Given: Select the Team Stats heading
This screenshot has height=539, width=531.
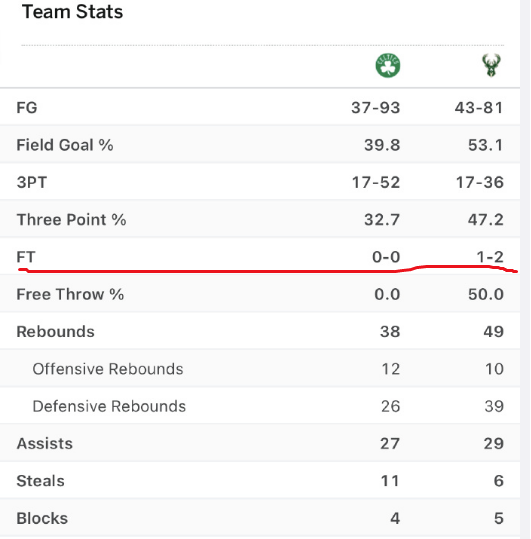Looking at the screenshot, I should [72, 12].
